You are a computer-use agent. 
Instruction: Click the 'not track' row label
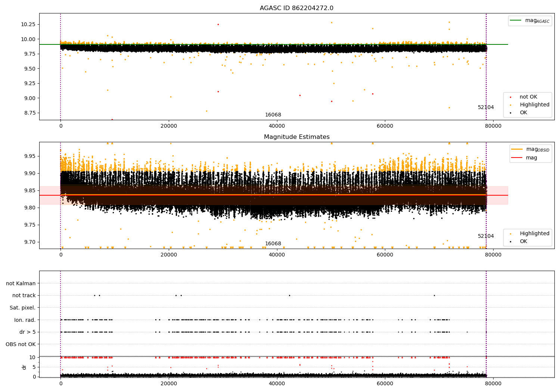pos(24,296)
